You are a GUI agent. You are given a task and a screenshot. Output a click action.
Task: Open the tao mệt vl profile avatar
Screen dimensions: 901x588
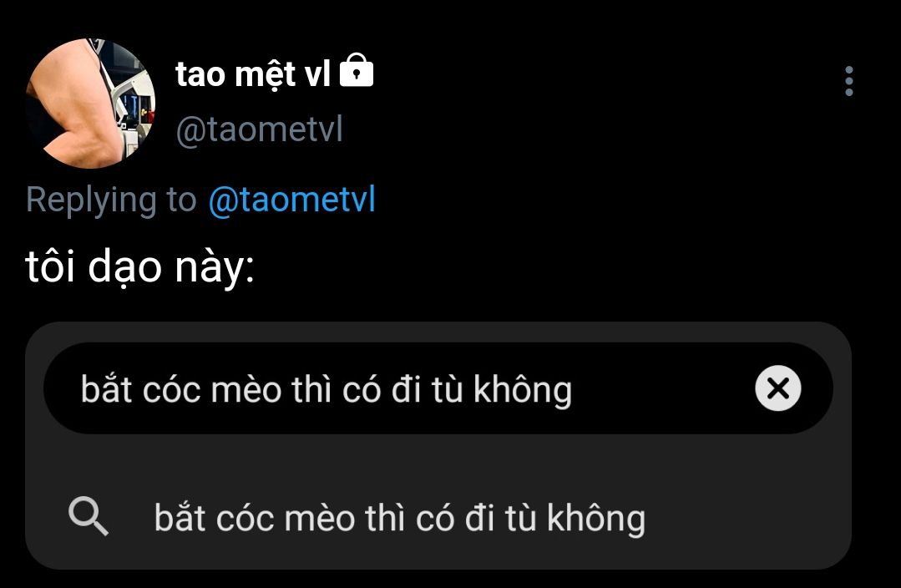tap(90, 103)
